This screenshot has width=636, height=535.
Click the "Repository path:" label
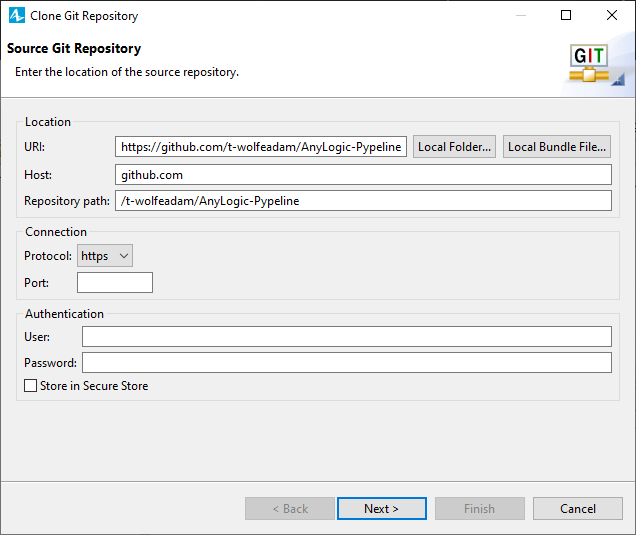67,201
